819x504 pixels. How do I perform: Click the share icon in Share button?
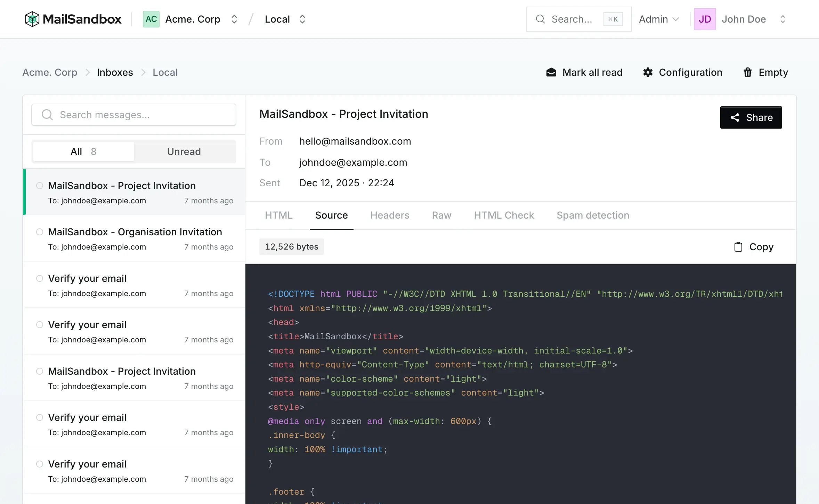click(735, 117)
